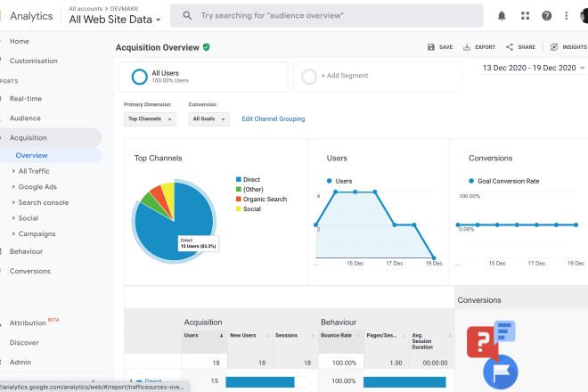Expand the Google Ads tree item
This screenshot has width=588, height=392.
[13, 187]
